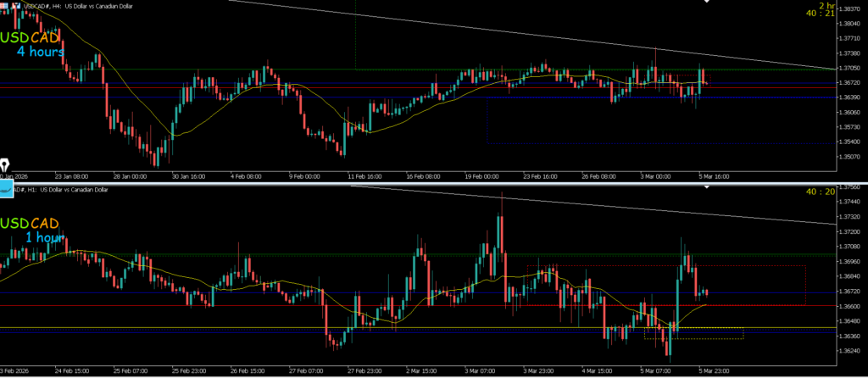Select the white descending trendline on the H1 chart

tap(593, 204)
